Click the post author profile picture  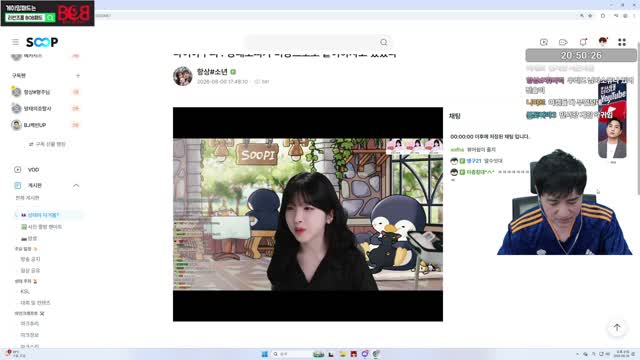[x=182, y=76]
